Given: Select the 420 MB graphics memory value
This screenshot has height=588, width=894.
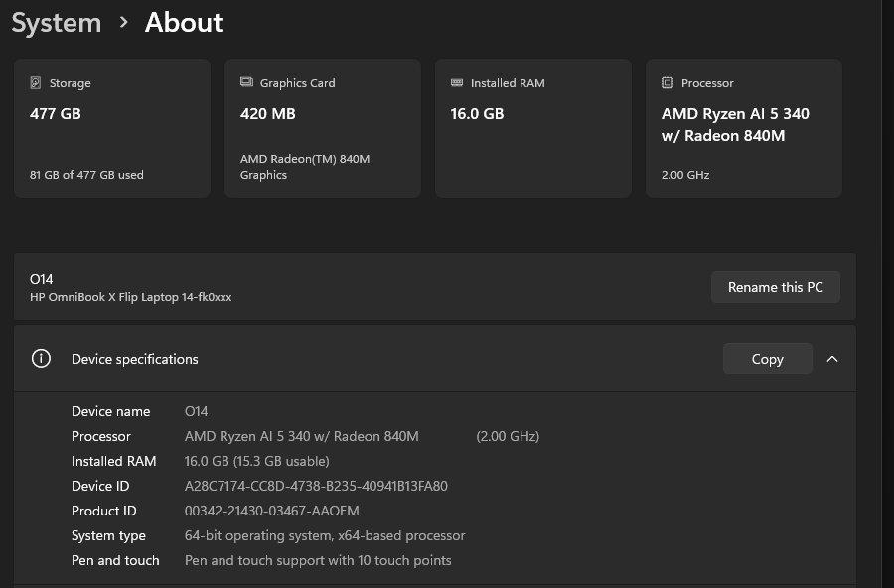Looking at the screenshot, I should tap(267, 114).
